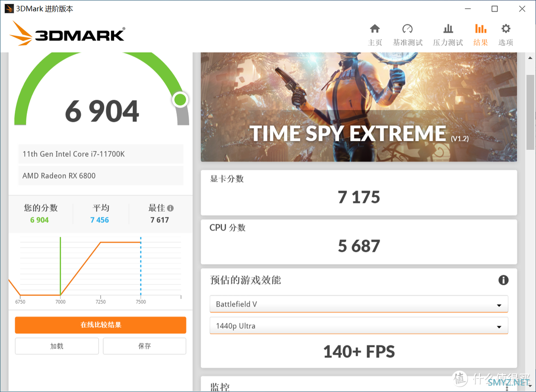The image size is (536, 392).
Task: Click the scrollbar up arrow
Action: click(x=530, y=58)
